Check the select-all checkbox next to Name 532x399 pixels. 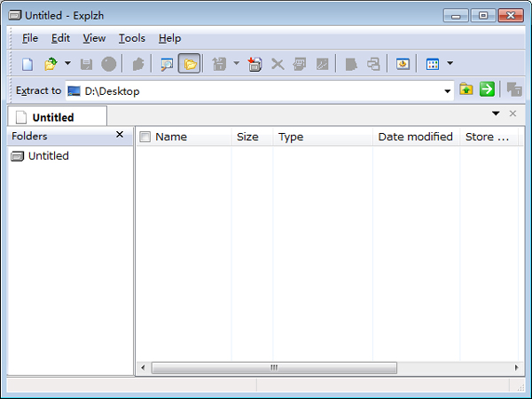[145, 137]
